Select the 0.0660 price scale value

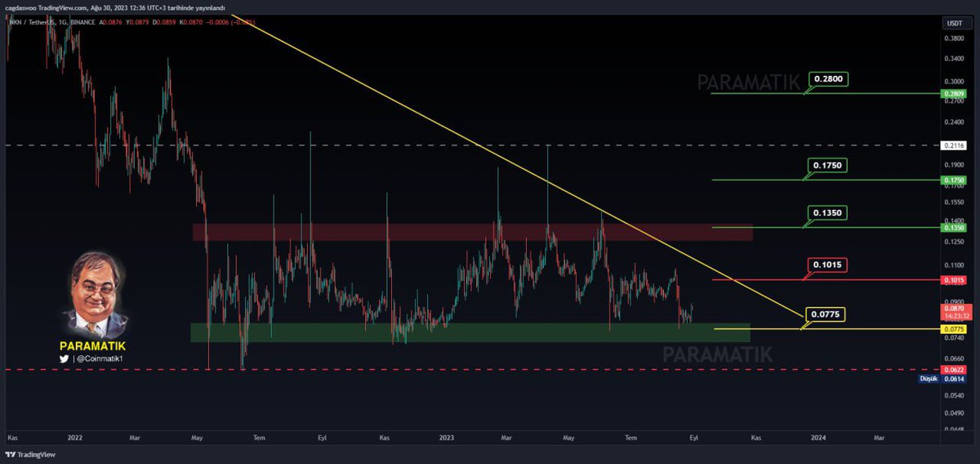954,359
